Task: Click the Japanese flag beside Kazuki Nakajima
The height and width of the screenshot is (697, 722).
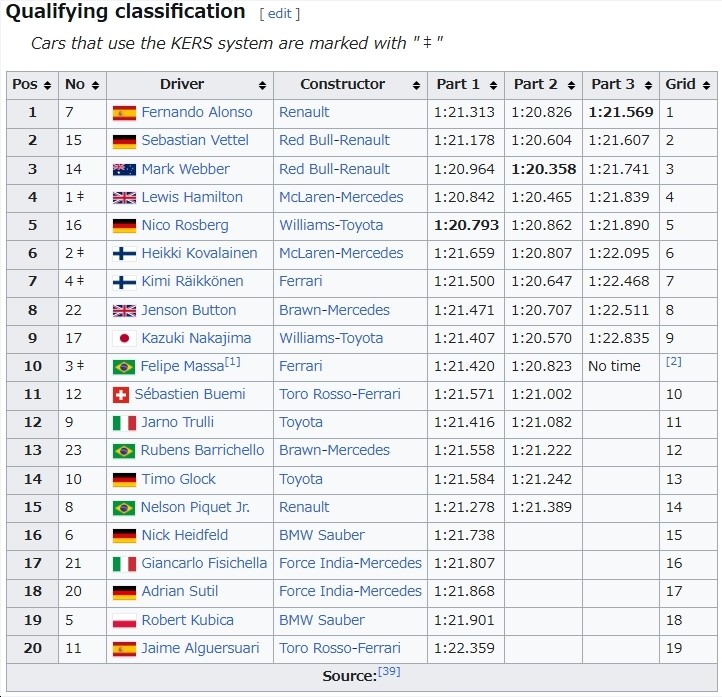Action: coord(124,339)
